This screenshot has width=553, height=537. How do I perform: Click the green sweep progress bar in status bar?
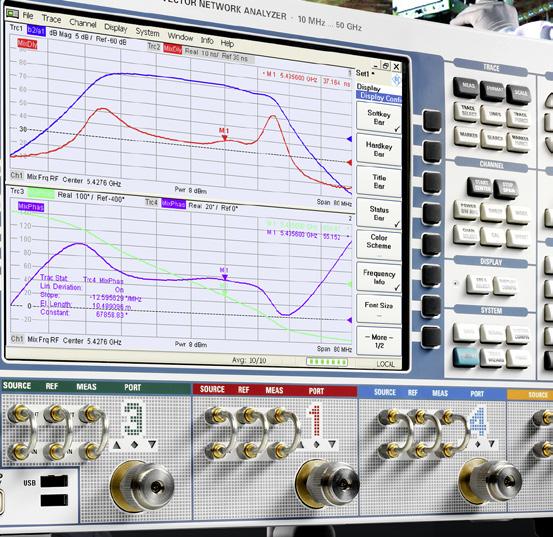[x=327, y=362]
